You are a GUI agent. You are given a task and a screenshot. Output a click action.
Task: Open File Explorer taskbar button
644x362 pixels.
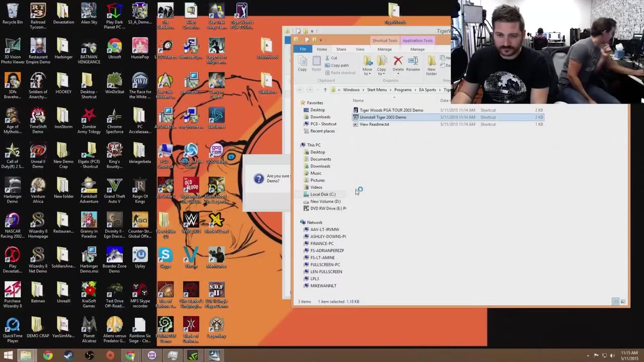(26, 355)
